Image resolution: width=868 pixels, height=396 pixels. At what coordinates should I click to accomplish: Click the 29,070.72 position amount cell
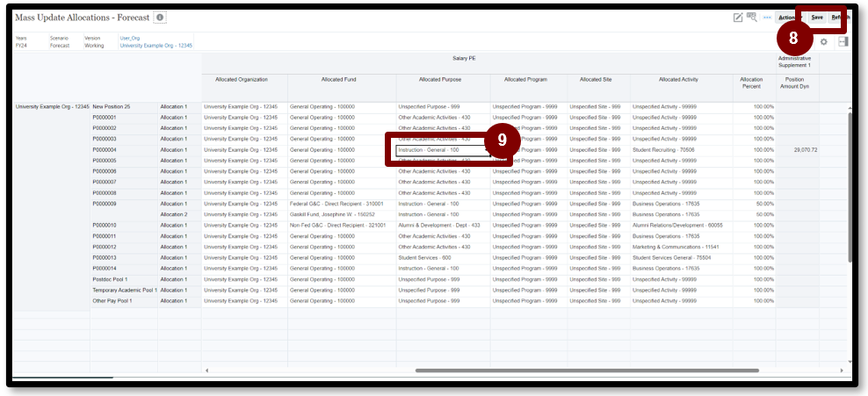[799, 150]
